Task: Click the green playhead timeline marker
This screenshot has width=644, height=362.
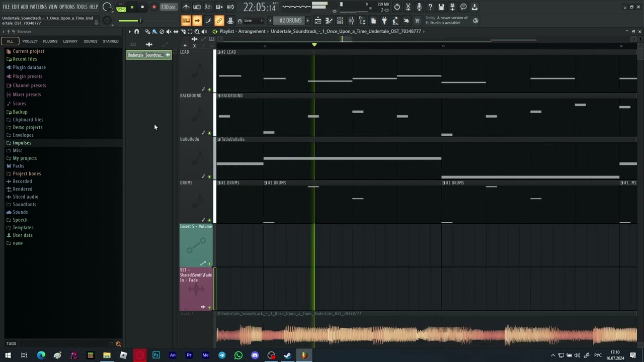Action: [x=314, y=45]
